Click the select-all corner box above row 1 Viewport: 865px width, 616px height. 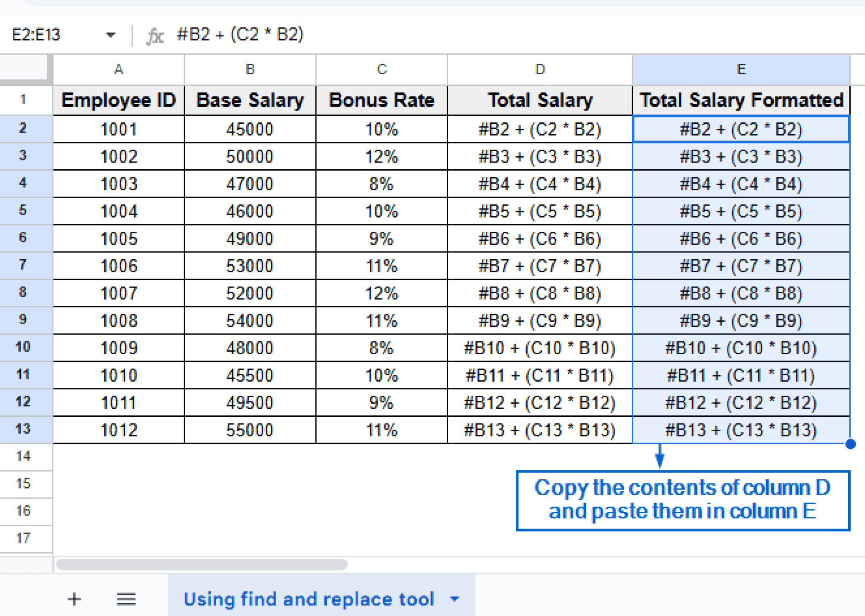click(24, 70)
